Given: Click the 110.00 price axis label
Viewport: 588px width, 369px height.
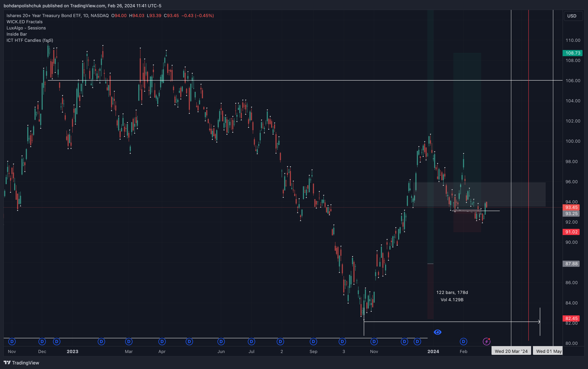Looking at the screenshot, I should coord(573,40).
